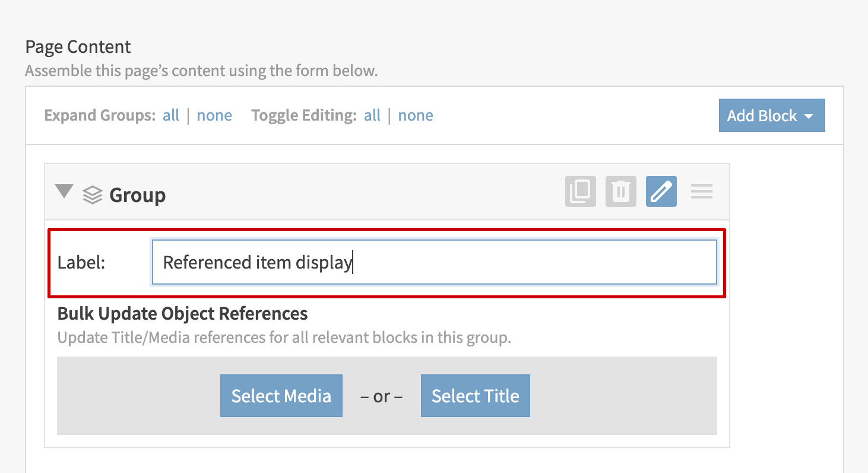Click the Page Content section heading
This screenshot has height=473, width=868.
(x=78, y=47)
